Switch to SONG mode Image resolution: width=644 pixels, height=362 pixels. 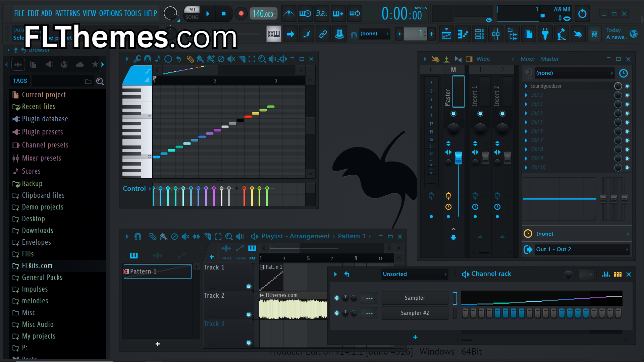click(192, 17)
